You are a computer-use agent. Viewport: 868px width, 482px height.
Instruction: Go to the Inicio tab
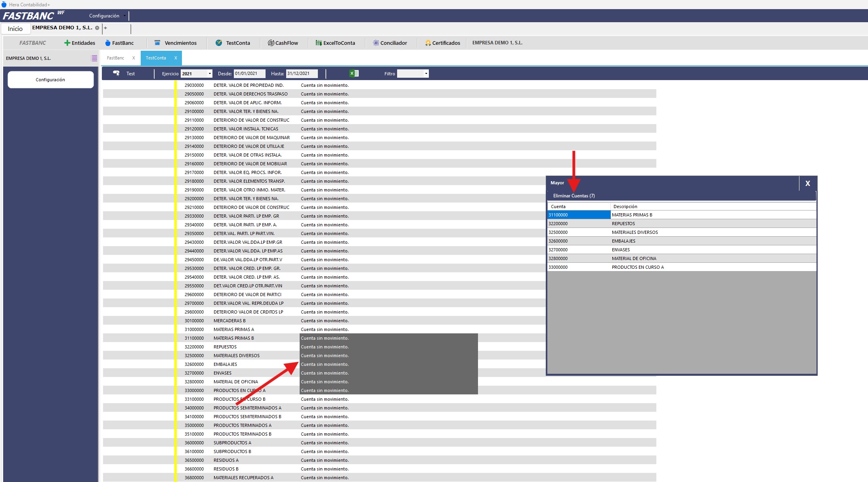[15, 29]
